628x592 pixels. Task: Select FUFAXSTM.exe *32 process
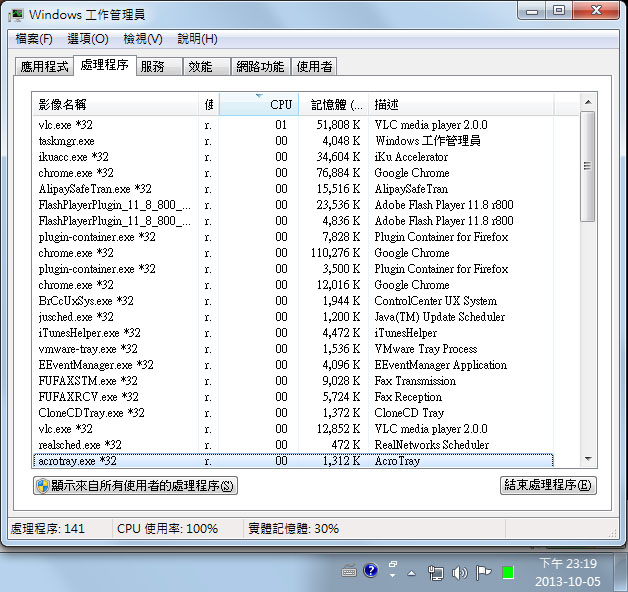click(x=293, y=381)
